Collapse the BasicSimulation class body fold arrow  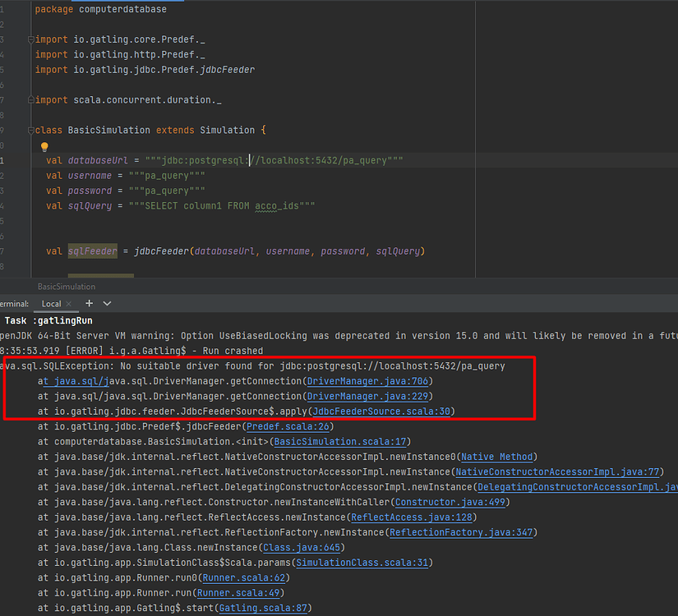coord(30,130)
